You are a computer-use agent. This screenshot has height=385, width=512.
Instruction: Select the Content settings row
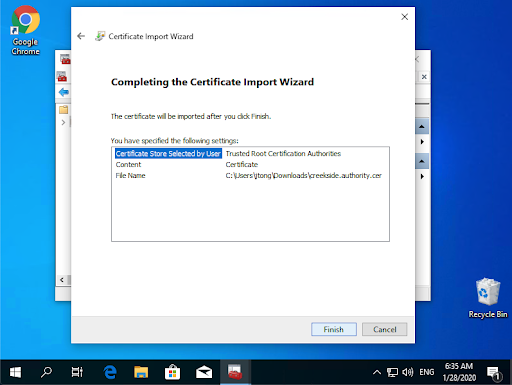pos(250,164)
